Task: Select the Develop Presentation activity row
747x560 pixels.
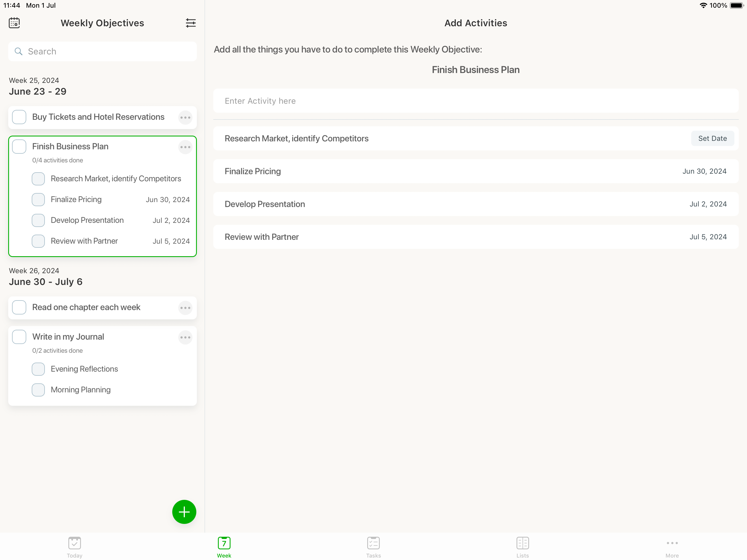Action: pyautogui.click(x=439, y=204)
